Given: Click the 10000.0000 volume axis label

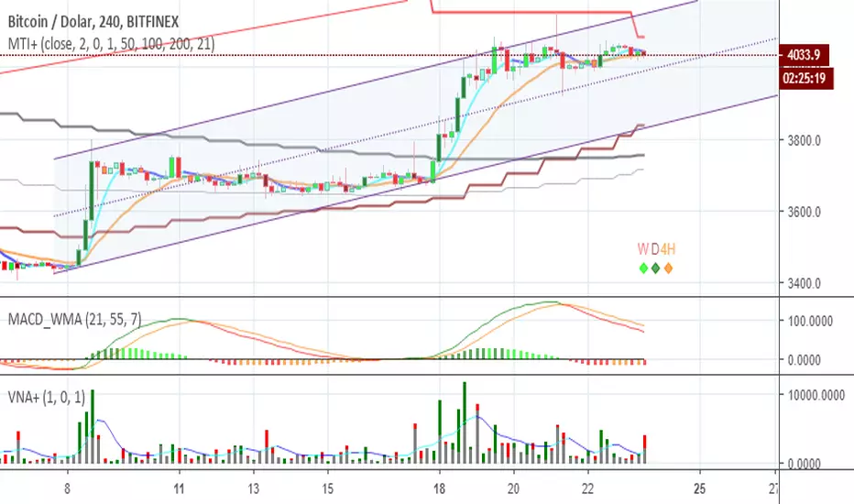Looking at the screenshot, I should click(x=816, y=395).
